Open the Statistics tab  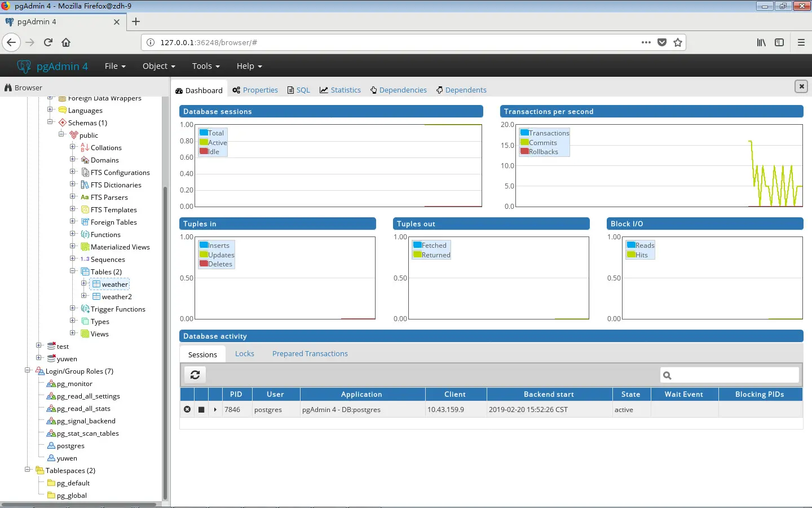pyautogui.click(x=340, y=90)
